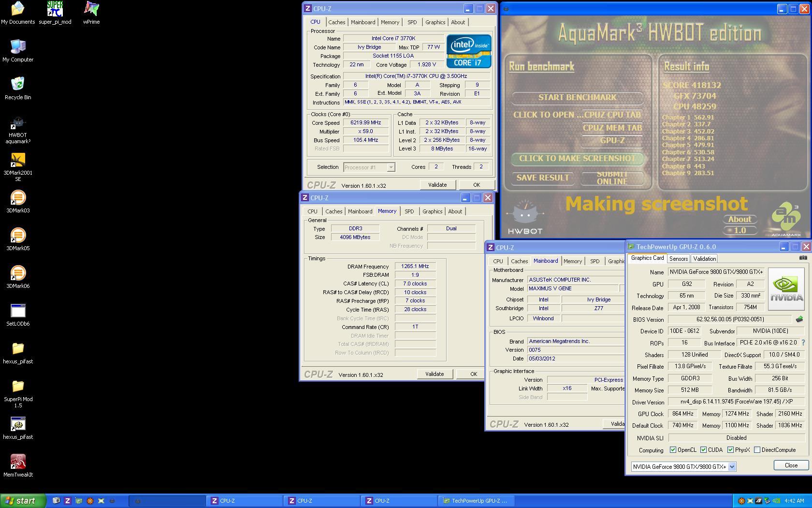Click the HWBOT logo in AquaMark window

click(525, 217)
